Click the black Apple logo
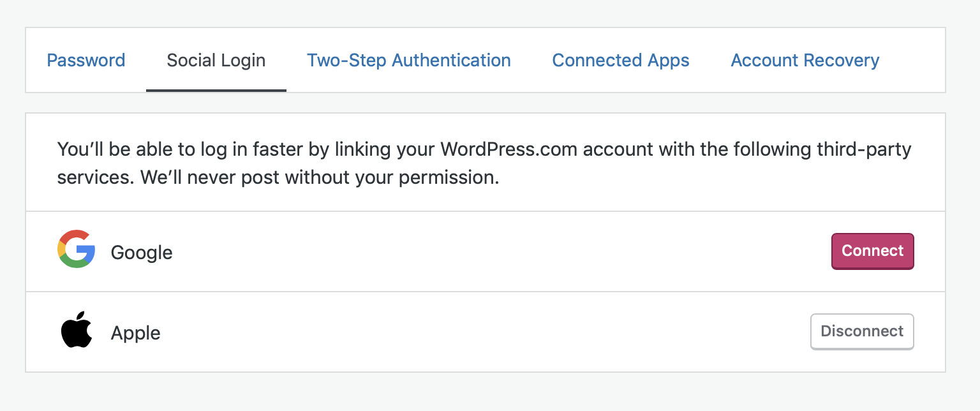 click(77, 329)
